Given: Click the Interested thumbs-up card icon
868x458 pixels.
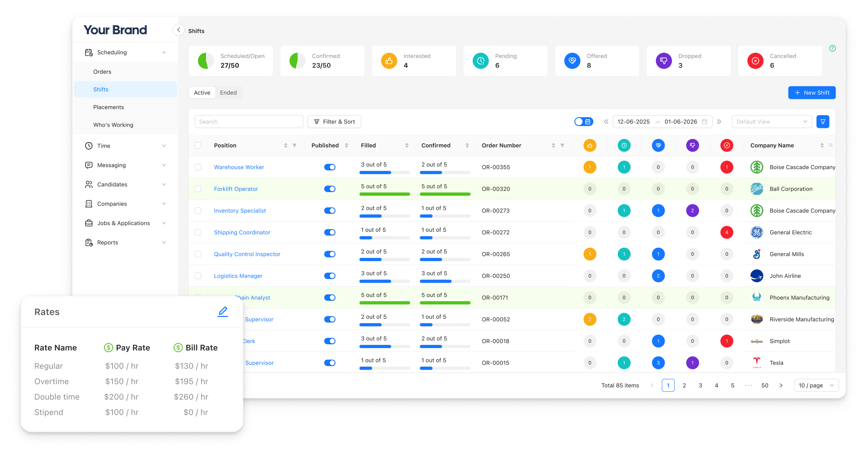Looking at the screenshot, I should point(389,61).
